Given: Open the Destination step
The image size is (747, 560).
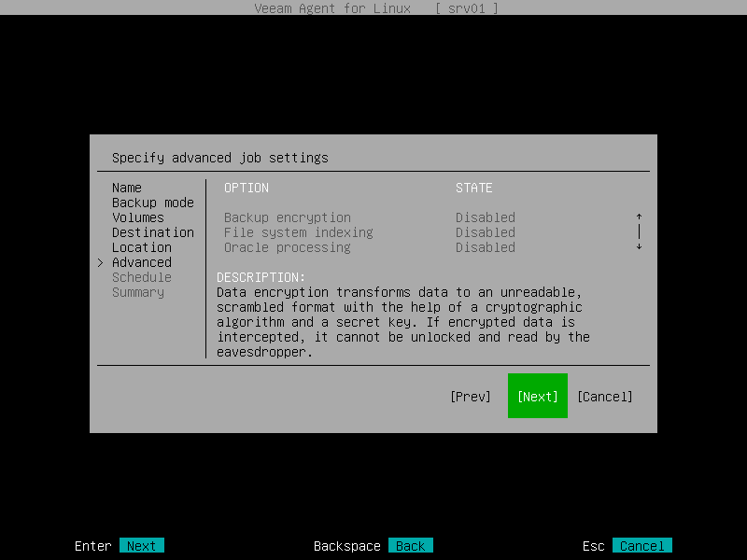Looking at the screenshot, I should click(153, 232).
